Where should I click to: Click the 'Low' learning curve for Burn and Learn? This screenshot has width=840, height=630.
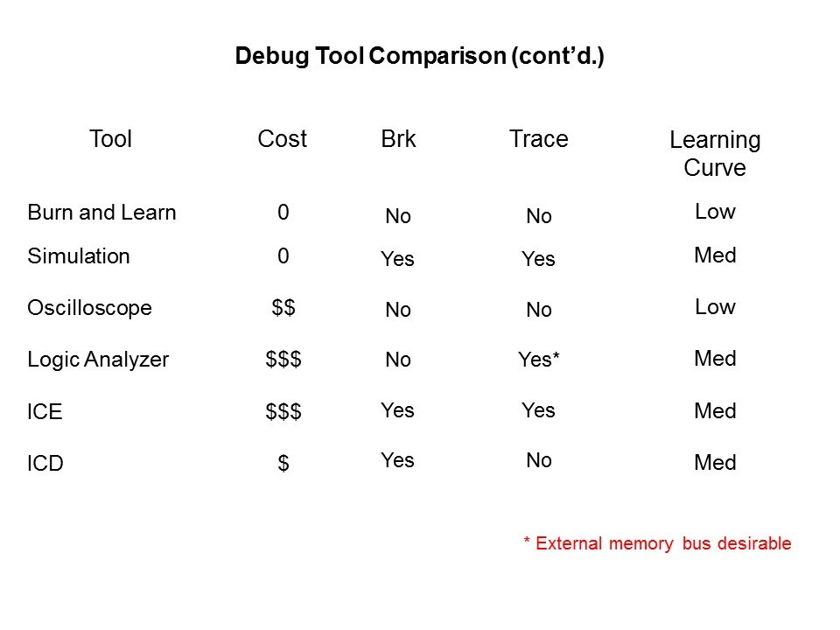[x=715, y=212]
